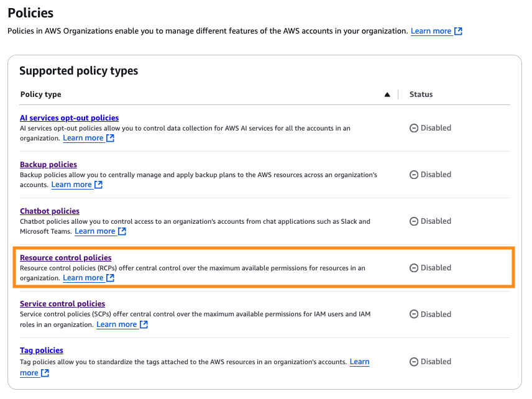Open the Service control policies link
Screen dimensions: 532x399
[62, 304]
